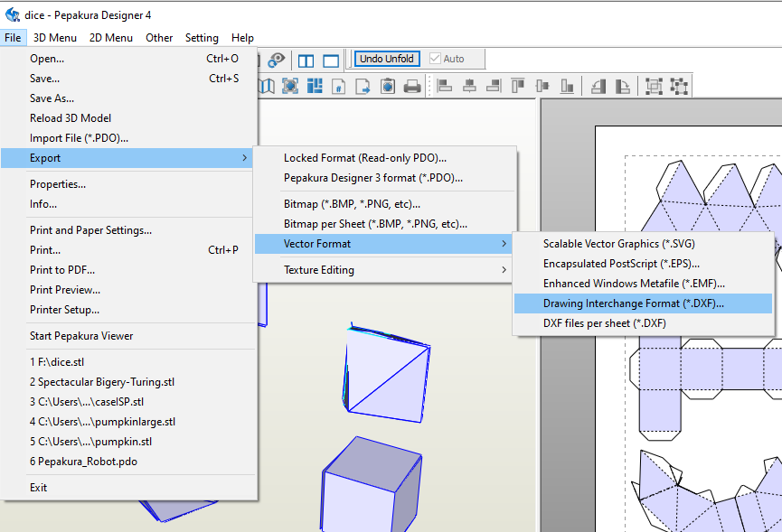Select Scalable Vector Graphics (*.SVG)
The height and width of the screenshot is (532, 782).
[x=644, y=244]
